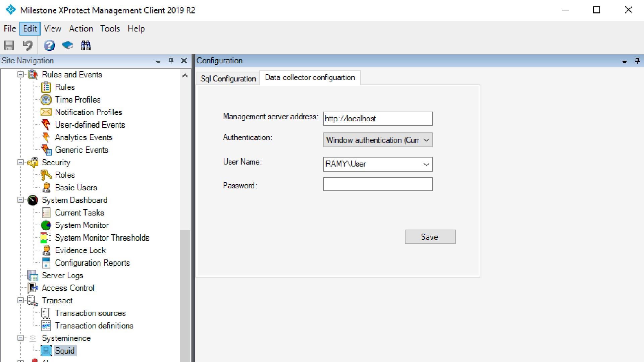Open the Action menu
The image size is (644, 362).
(x=81, y=29)
